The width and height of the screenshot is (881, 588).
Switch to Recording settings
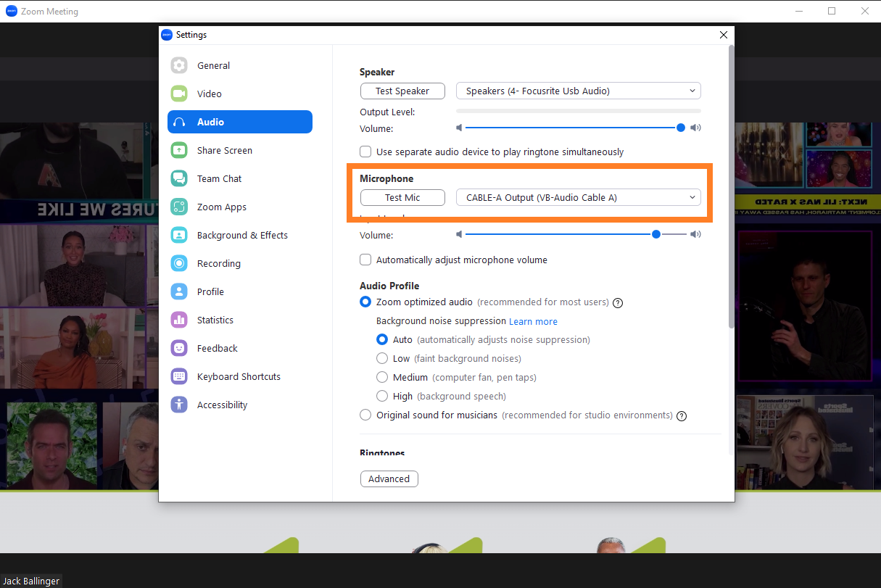point(240,263)
